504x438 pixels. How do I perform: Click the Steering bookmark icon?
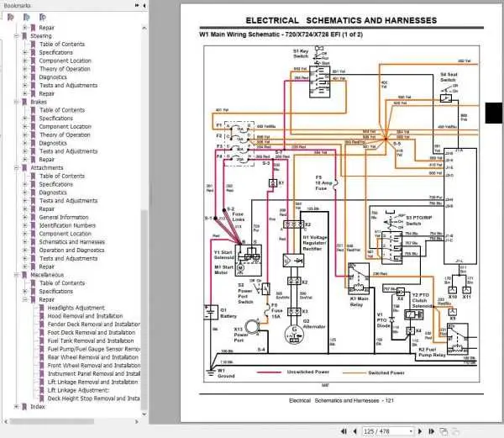(x=24, y=36)
